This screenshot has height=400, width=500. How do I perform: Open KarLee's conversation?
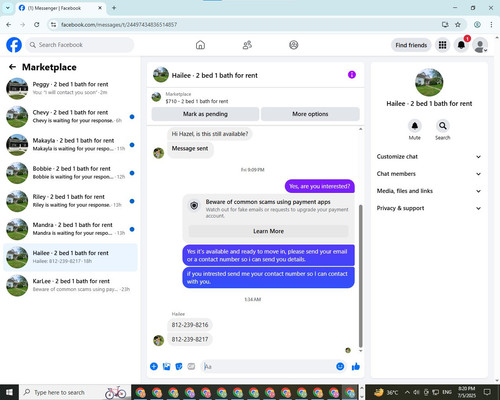pos(70,285)
